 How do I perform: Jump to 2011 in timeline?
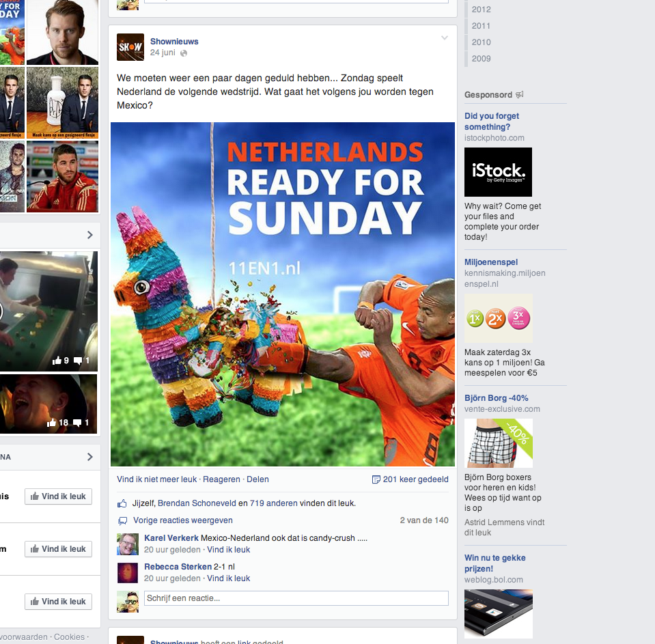tap(482, 26)
